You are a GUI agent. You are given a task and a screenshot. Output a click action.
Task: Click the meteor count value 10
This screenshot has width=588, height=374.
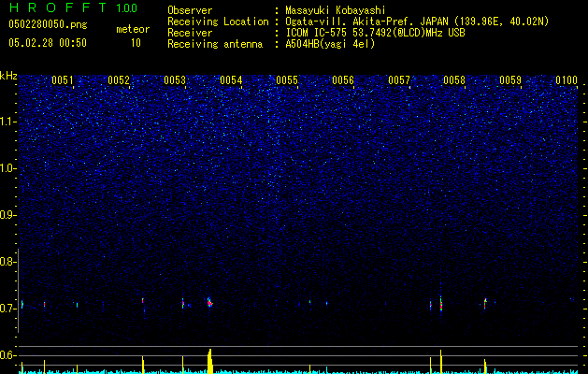(136, 43)
